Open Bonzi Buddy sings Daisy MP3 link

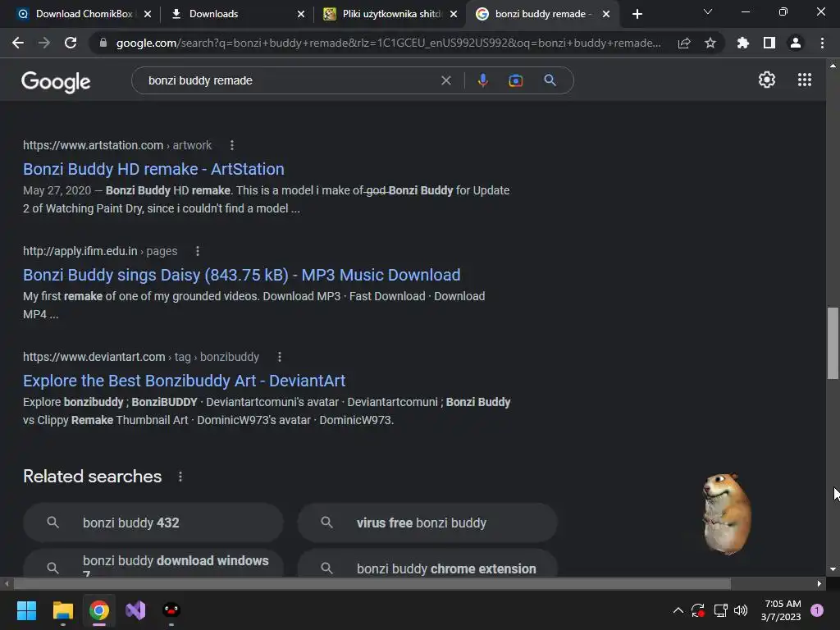(242, 276)
